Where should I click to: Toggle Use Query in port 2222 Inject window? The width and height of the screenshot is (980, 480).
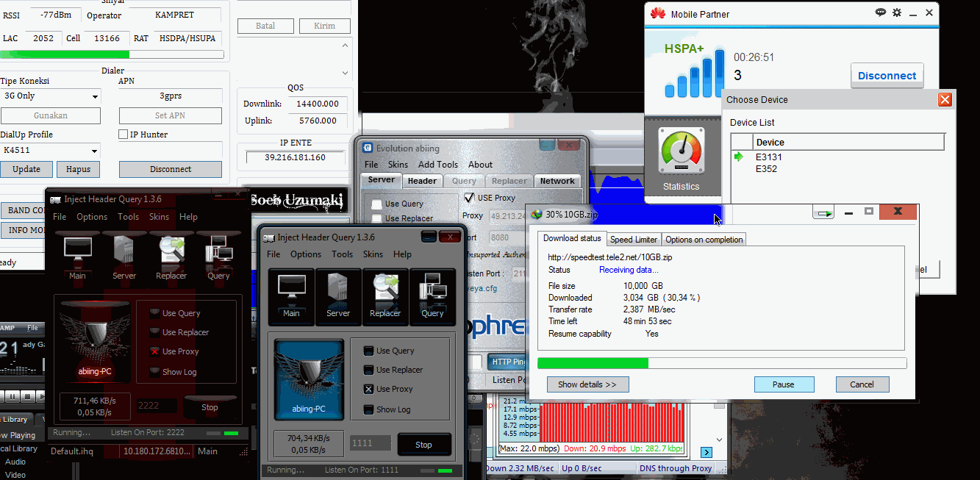154,312
